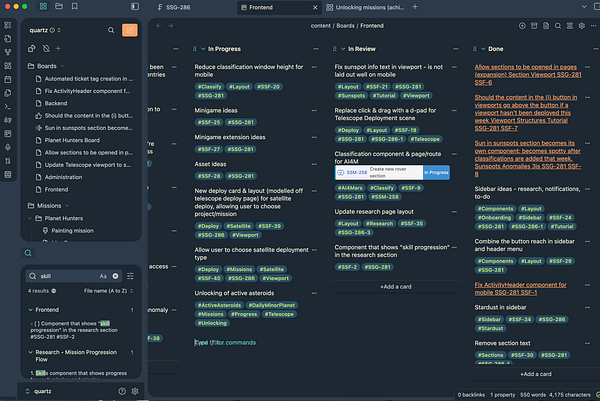
Task: Open board settings gear in header
Action: 582,26
